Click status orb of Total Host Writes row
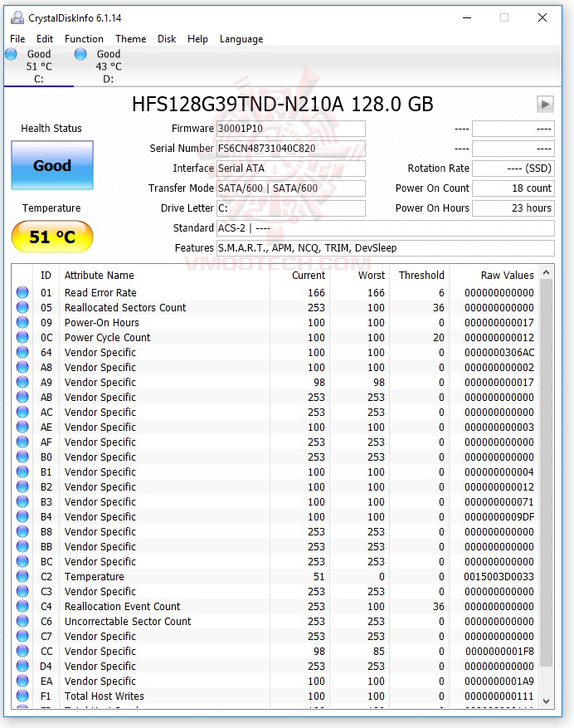Screen dimensions: 574x728 22,696
